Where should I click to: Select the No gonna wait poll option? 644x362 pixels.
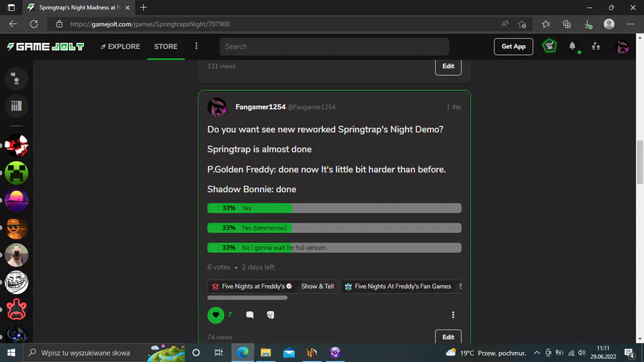[x=334, y=248]
